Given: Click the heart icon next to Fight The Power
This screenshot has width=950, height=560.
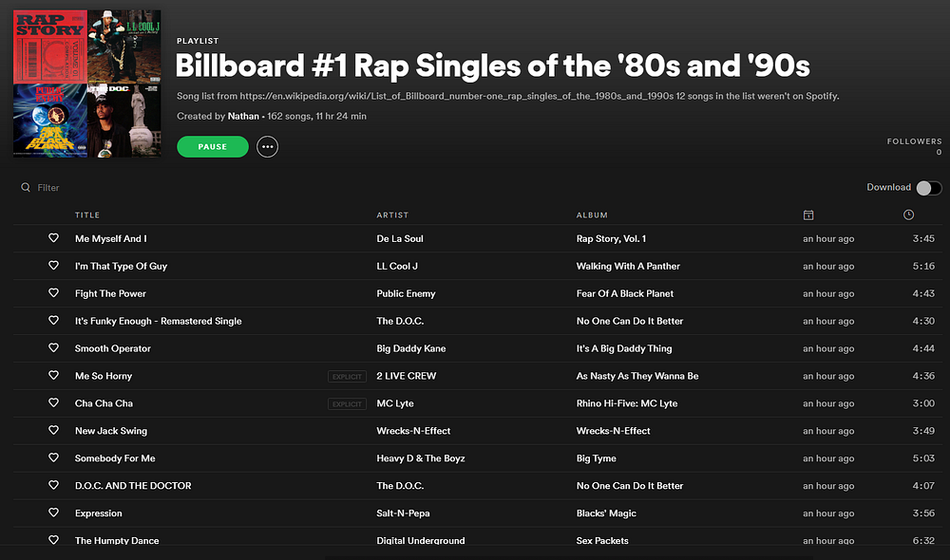Looking at the screenshot, I should (x=54, y=293).
